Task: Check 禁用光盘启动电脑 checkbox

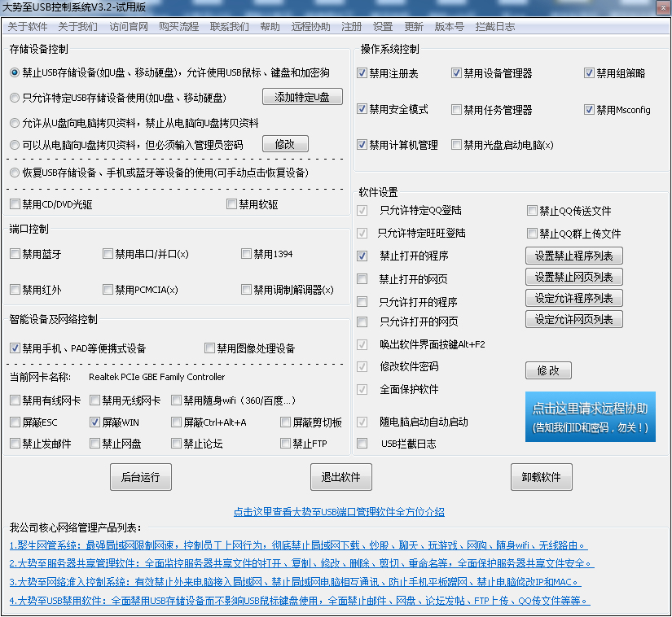Action: (456, 145)
